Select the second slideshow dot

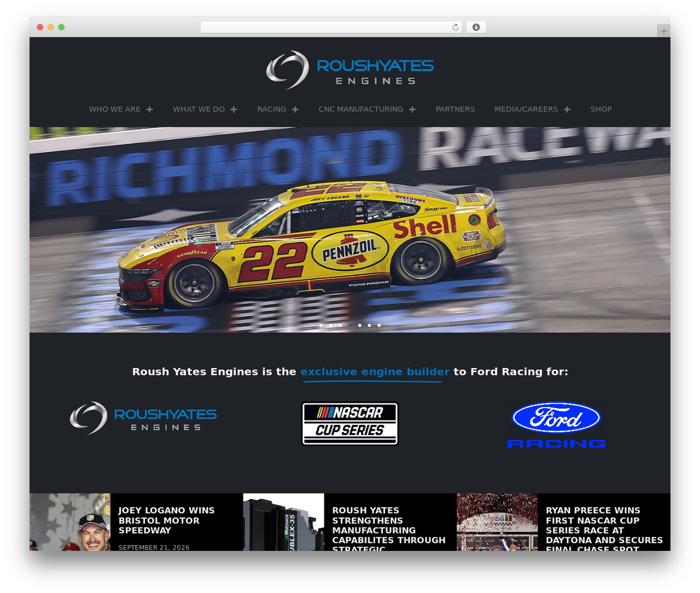coord(330,325)
